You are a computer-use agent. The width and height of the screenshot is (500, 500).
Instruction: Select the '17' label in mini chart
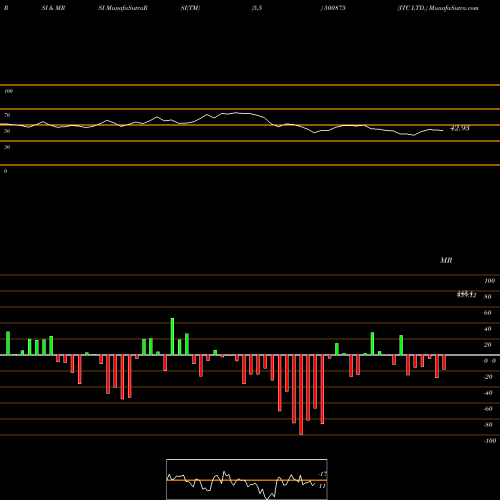(x=323, y=474)
